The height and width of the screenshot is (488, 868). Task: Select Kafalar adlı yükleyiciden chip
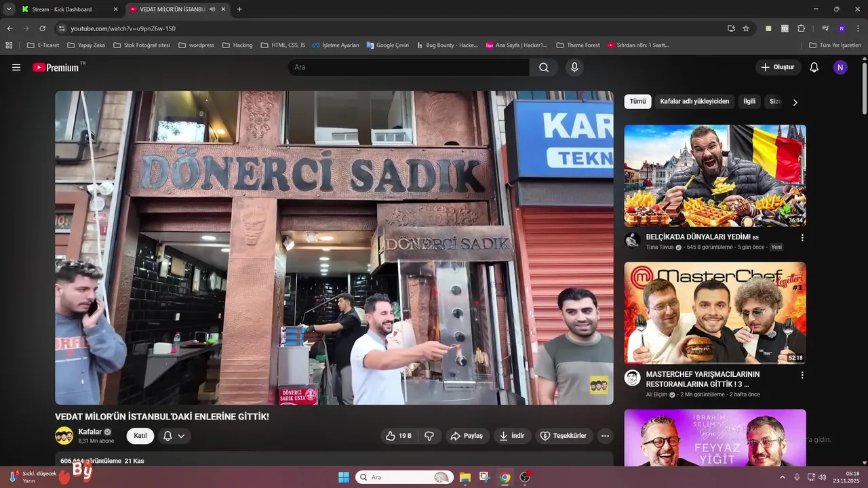694,102
